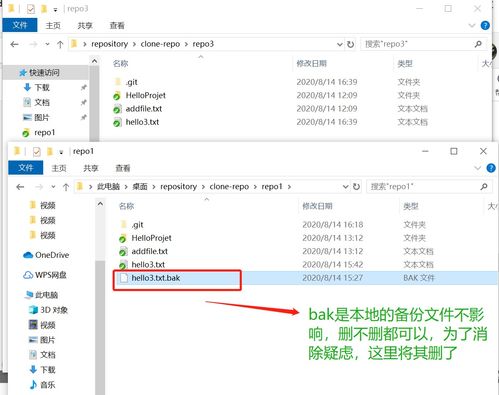This screenshot has width=499, height=395.
Task: Click repository in repo3 address bar
Action: click(x=110, y=44)
